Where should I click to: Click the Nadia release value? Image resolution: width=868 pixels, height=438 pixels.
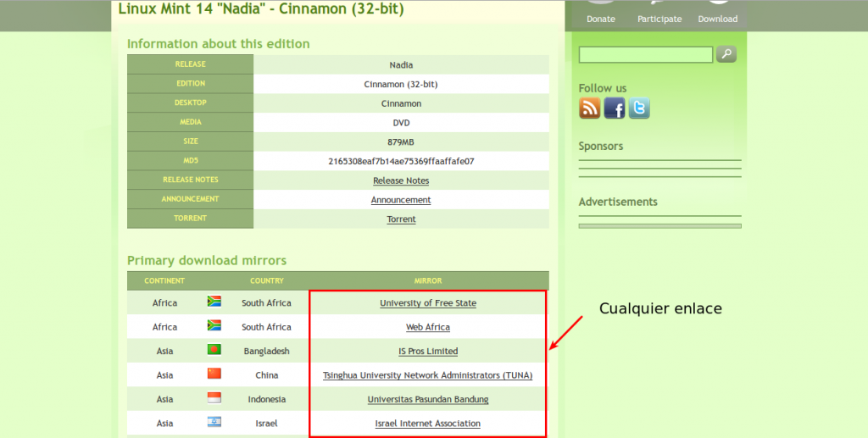tap(401, 64)
